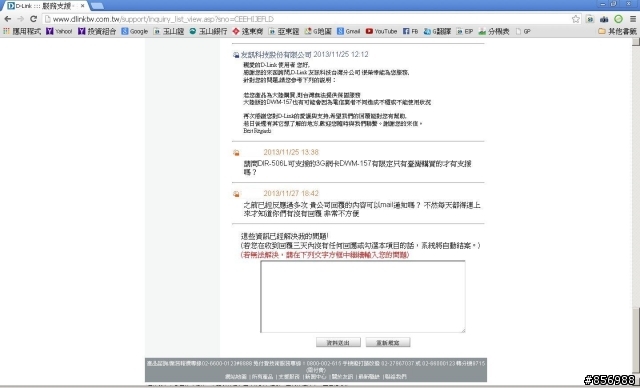Click the lock icon beside 2013/11/27 18:42
Image resolution: width=640 pixels, height=388 pixels.
coord(236,194)
